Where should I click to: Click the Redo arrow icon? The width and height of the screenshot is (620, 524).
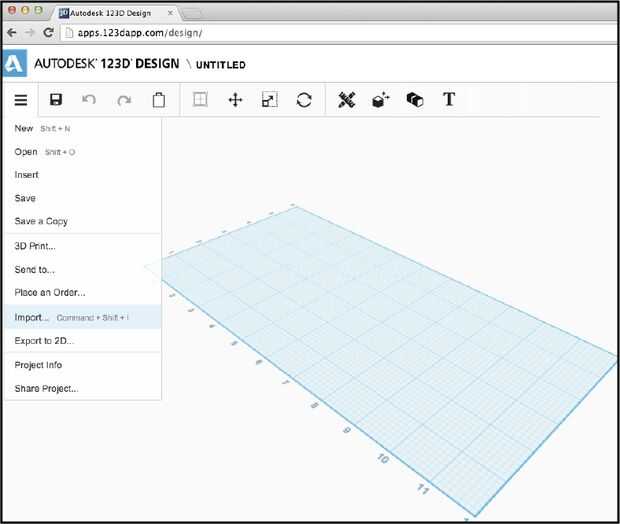[124, 100]
